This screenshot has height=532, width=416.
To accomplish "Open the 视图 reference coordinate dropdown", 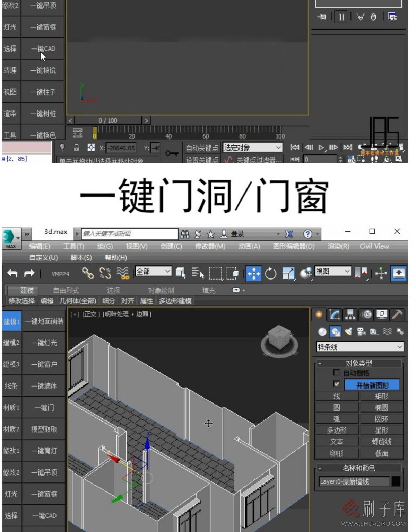I will (333, 271).
